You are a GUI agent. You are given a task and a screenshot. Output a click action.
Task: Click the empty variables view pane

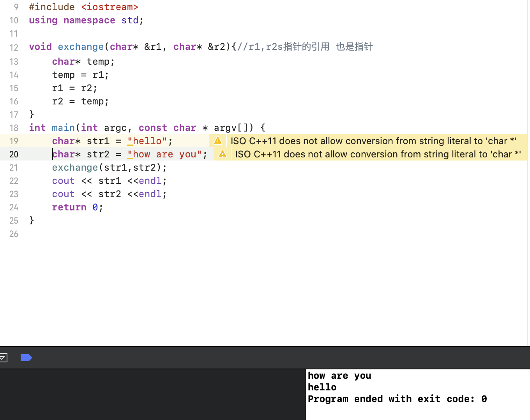[152, 394]
